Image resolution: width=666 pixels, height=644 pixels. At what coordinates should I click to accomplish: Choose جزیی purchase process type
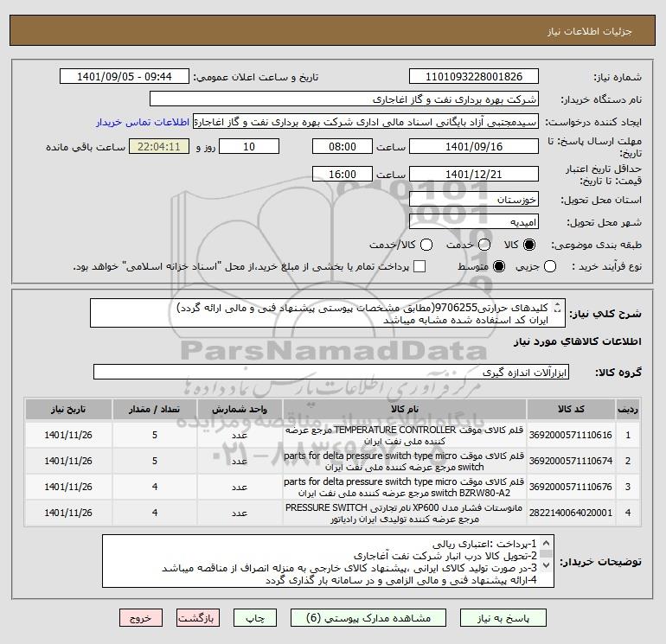(x=550, y=266)
